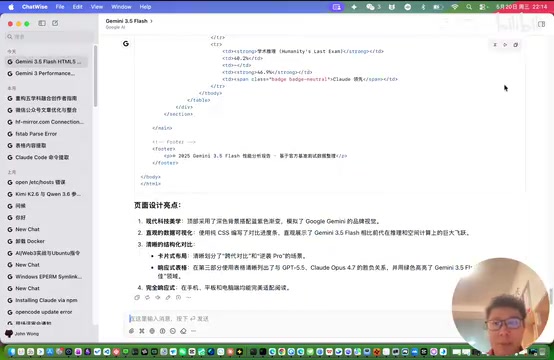
Task: Open chat 卸载 Docker
Action: pyautogui.click(x=46, y=241)
